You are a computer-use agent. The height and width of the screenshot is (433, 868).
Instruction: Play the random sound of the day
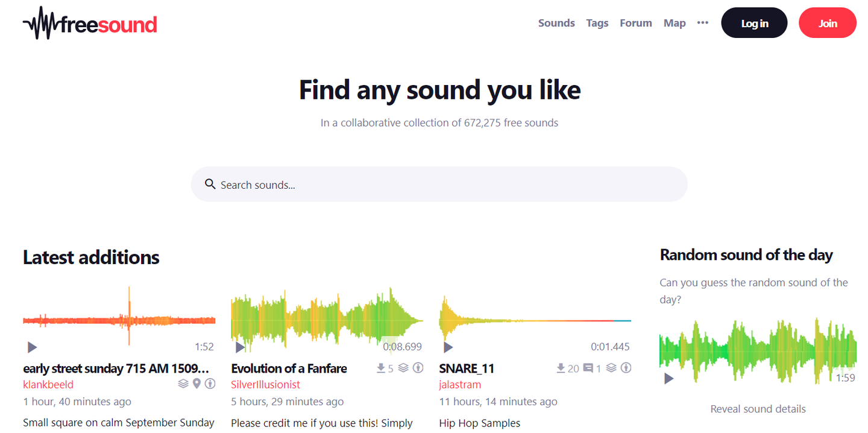coord(668,379)
